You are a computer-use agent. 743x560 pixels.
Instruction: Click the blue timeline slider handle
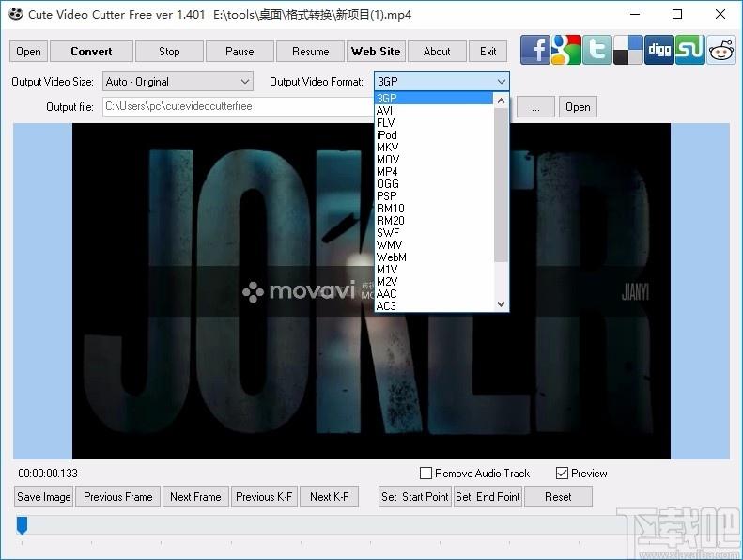[x=22, y=525]
